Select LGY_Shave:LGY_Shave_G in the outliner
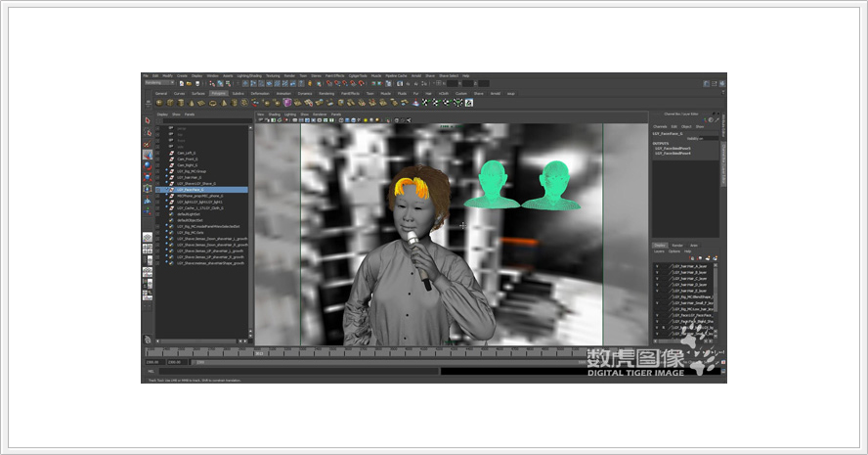Viewport: 868px width, 455px height. click(x=196, y=183)
